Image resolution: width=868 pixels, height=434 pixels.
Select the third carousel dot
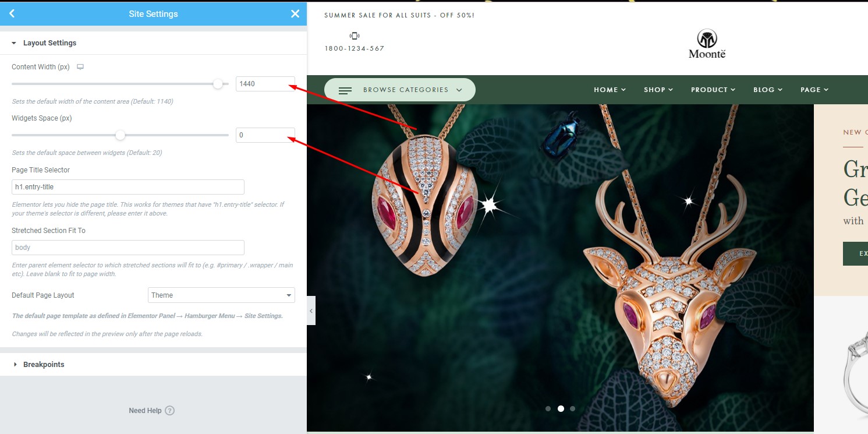coord(573,409)
